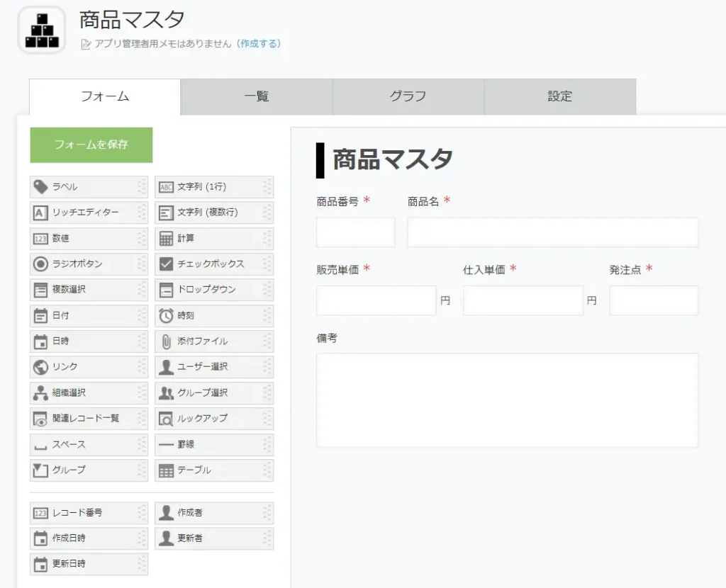Open the 一覧 tab
The width and height of the screenshot is (726, 588).
click(x=257, y=96)
